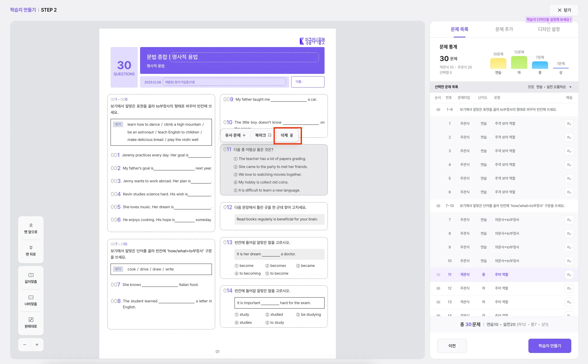Screen dimensions: 588x364
Task: Toggle explanation icon for question 7 row
Action: pos(569,220)
